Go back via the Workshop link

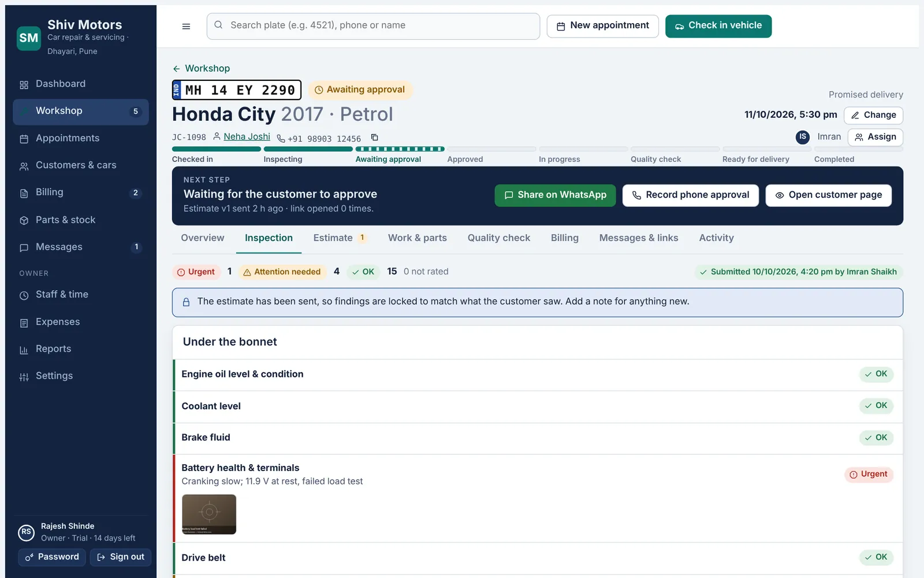(x=201, y=68)
